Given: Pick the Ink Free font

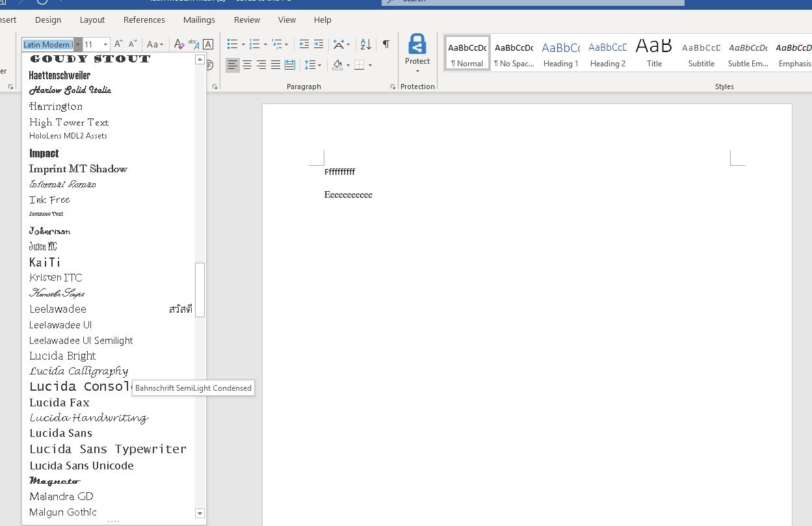Looking at the screenshot, I should click(49, 200).
